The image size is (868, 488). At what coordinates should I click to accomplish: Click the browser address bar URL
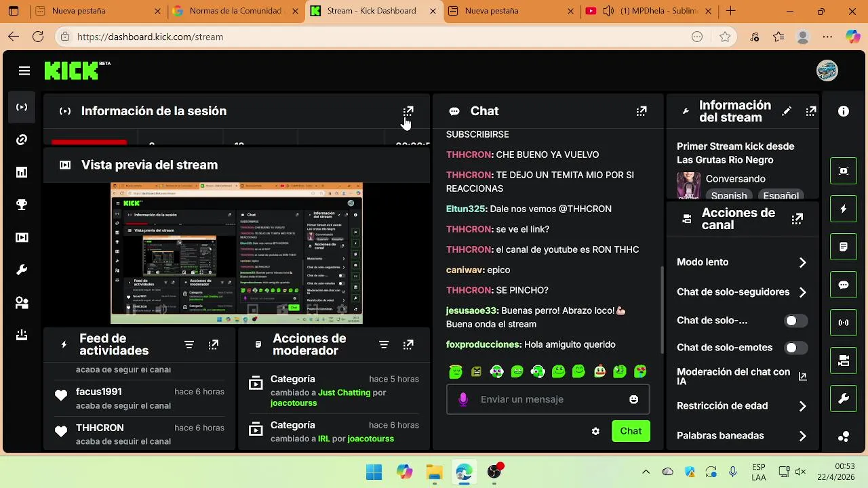[150, 37]
